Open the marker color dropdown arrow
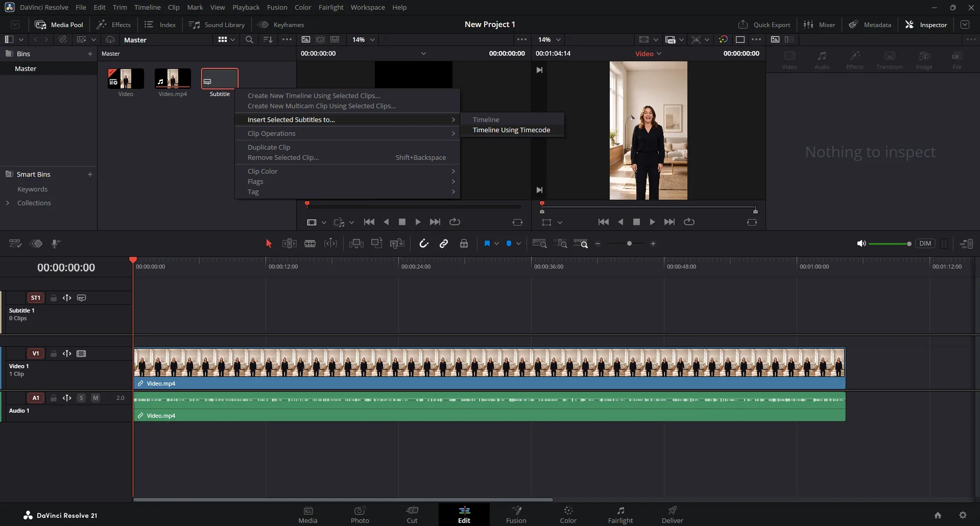 tap(518, 244)
